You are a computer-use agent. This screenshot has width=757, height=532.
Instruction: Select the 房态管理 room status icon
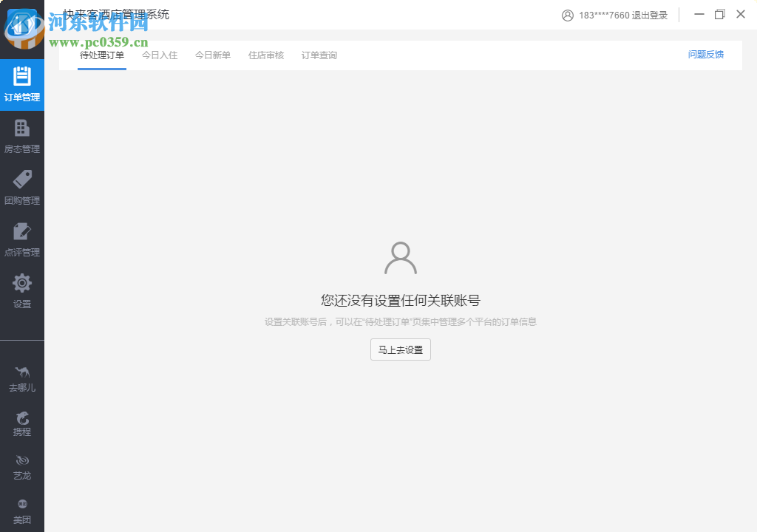[22, 137]
